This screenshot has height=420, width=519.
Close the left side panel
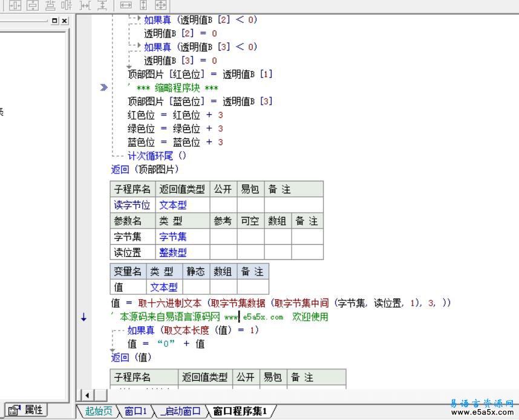pyautogui.click(x=65, y=21)
